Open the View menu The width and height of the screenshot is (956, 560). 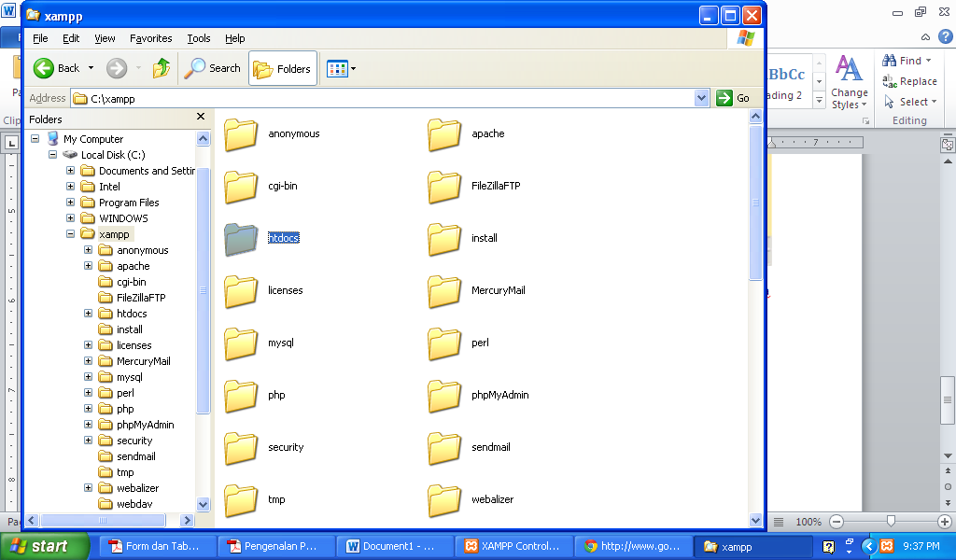tap(105, 38)
